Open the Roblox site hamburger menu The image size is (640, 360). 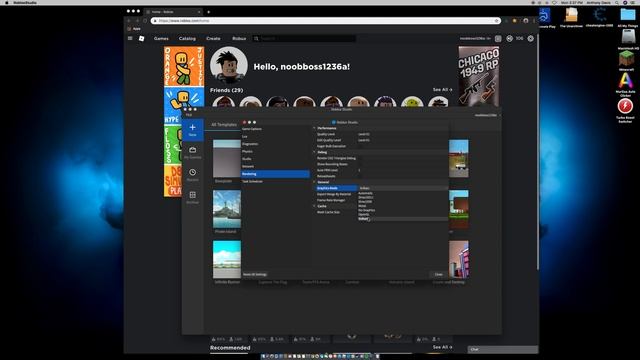[x=130, y=38]
